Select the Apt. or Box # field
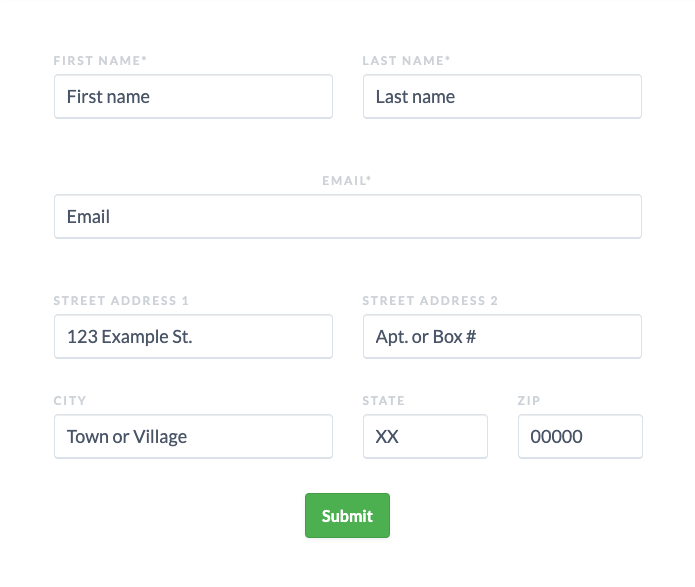This screenshot has width=695, height=587. tap(502, 337)
